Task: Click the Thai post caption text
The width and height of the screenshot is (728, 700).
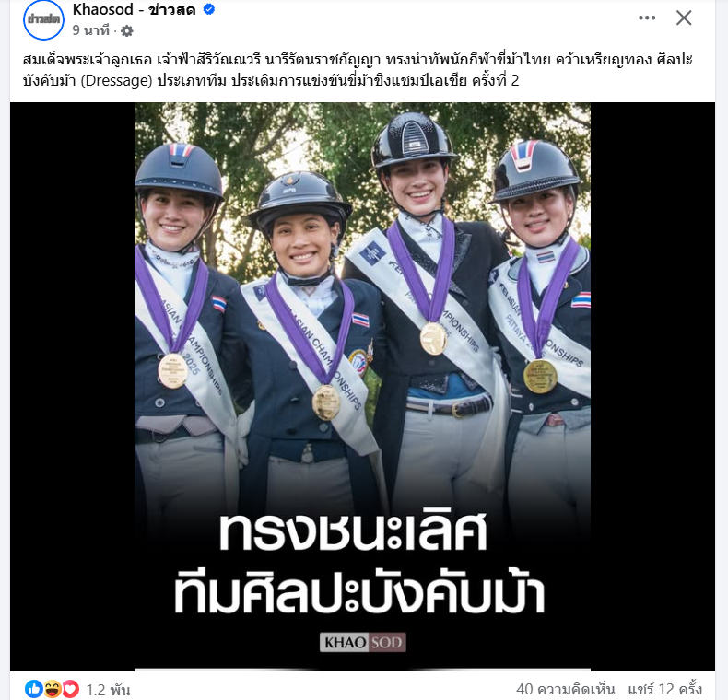Action: coord(358,70)
